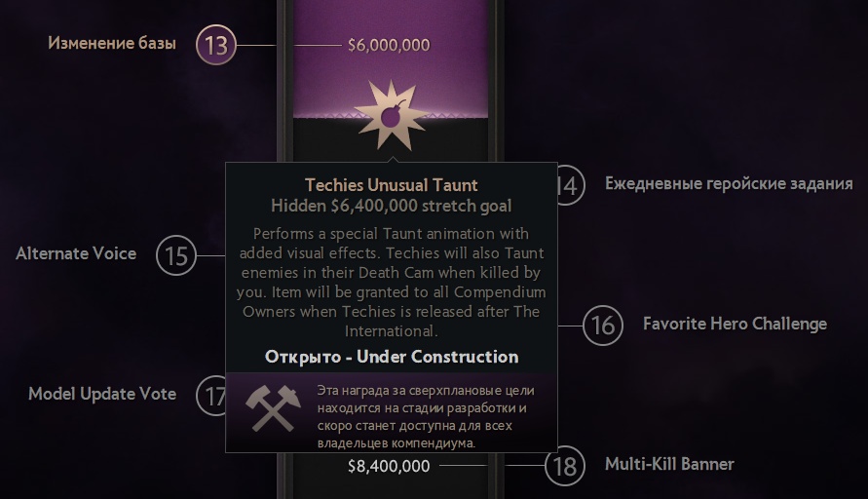868x499 pixels.
Task: Open the Multi-Kill Banner reward label
Action: (x=669, y=464)
